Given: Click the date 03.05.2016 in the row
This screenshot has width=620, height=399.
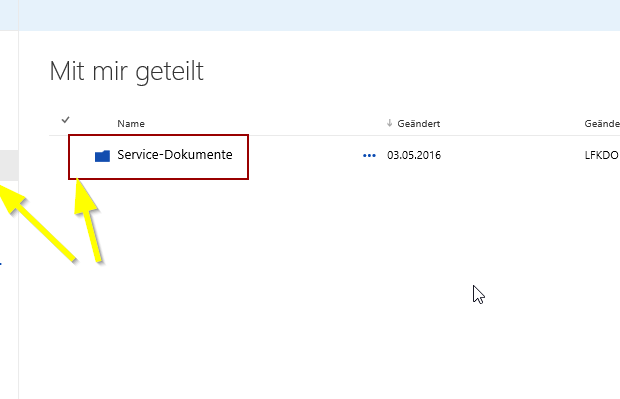Looking at the screenshot, I should (x=414, y=155).
